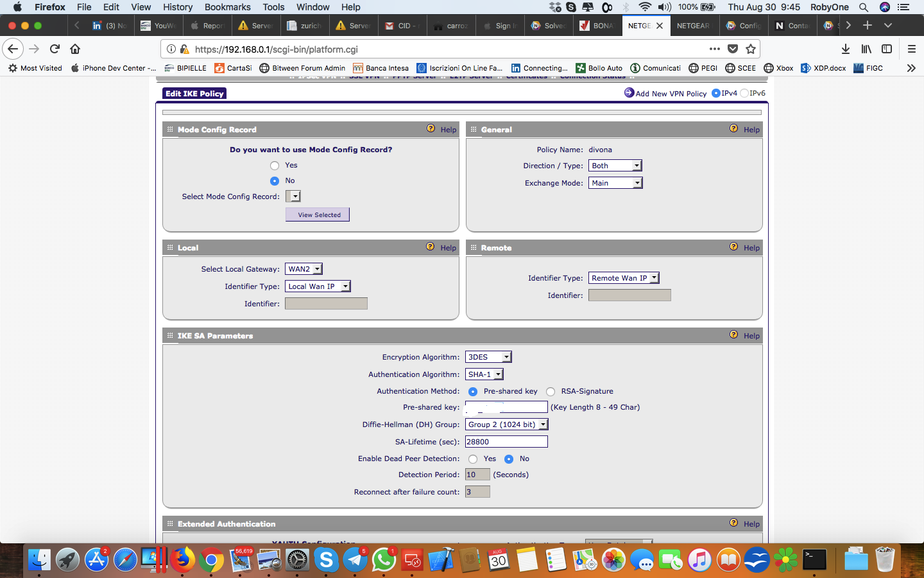924x578 pixels.
Task: Open the Authentication Algorithm dropdown
Action: 484,374
